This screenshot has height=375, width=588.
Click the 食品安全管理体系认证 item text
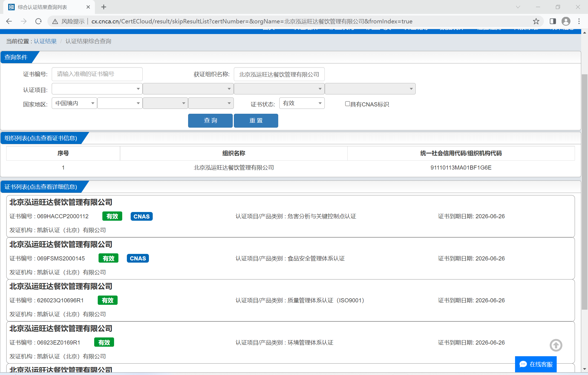(316, 259)
